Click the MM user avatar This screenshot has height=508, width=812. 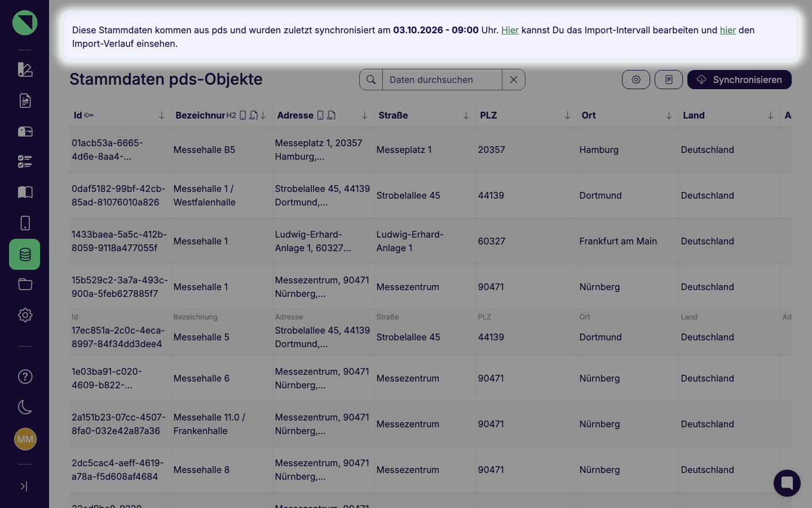pos(25,439)
